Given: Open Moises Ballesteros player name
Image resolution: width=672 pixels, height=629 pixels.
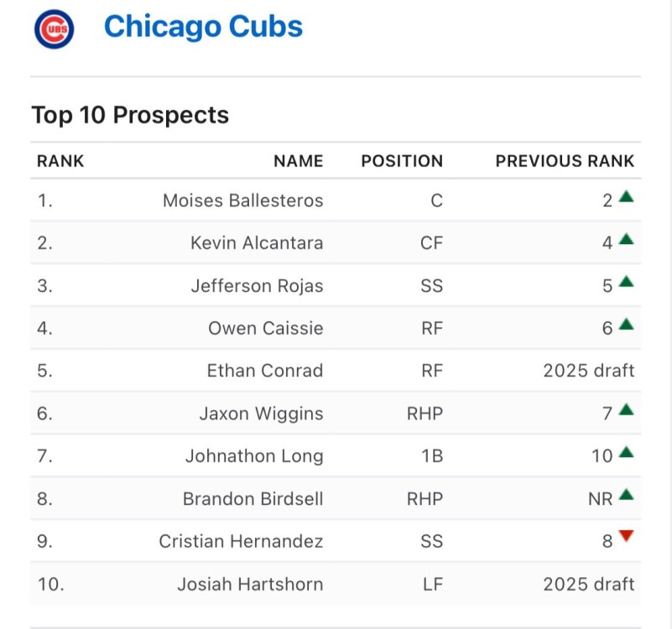Looking at the screenshot, I should (x=242, y=201).
